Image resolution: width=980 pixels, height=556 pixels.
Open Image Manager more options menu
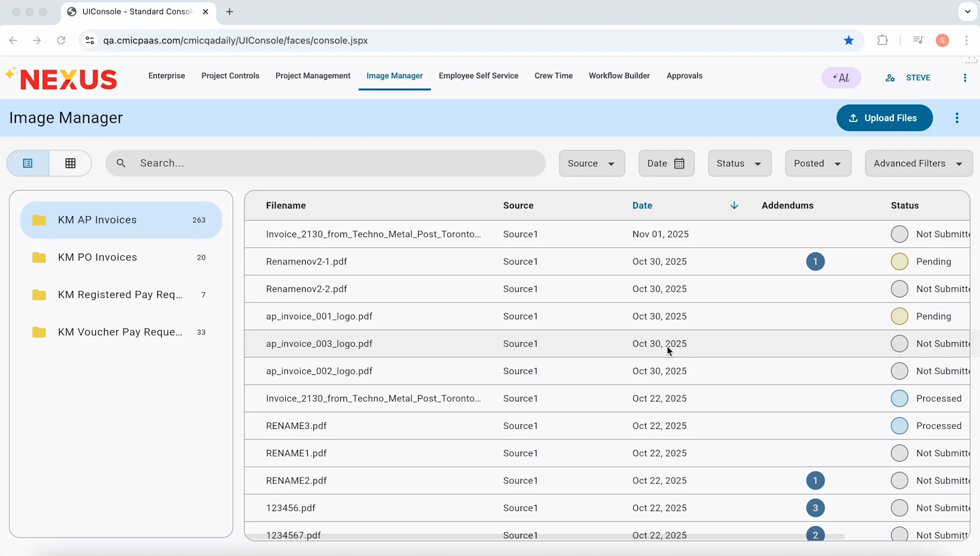(x=957, y=118)
